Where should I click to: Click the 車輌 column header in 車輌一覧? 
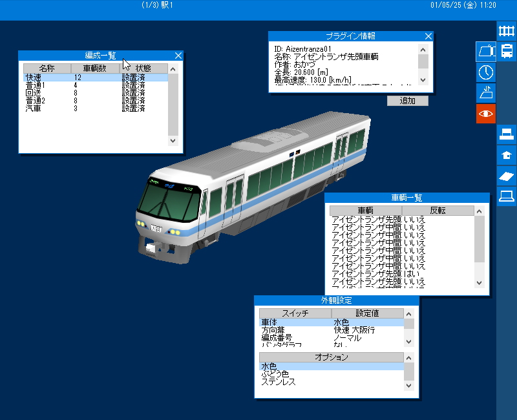pyautogui.click(x=368, y=209)
